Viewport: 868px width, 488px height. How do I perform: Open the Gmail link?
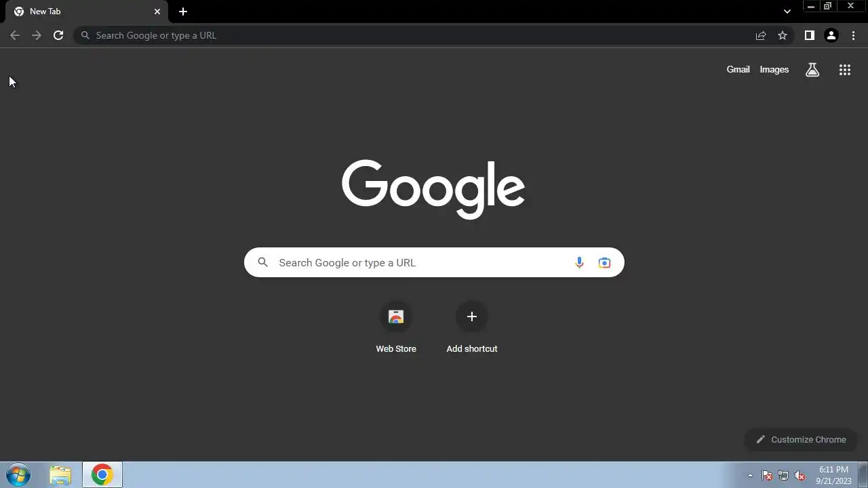[738, 69]
